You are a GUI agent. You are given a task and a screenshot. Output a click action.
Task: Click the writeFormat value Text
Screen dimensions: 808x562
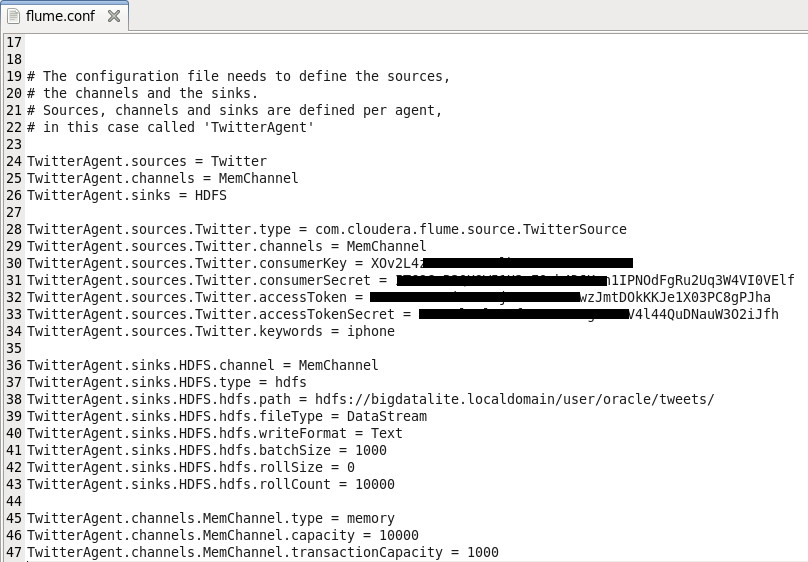pyautogui.click(x=386, y=433)
